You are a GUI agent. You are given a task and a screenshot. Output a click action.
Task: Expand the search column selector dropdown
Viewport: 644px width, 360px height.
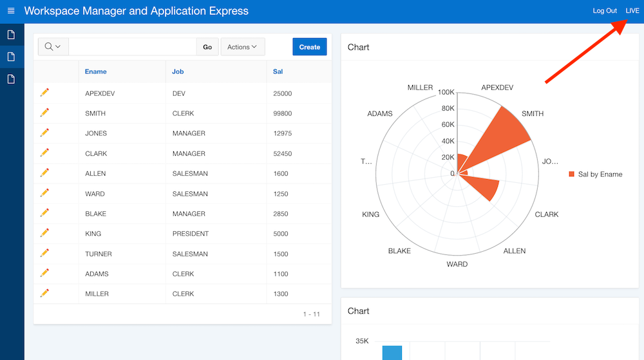point(53,47)
